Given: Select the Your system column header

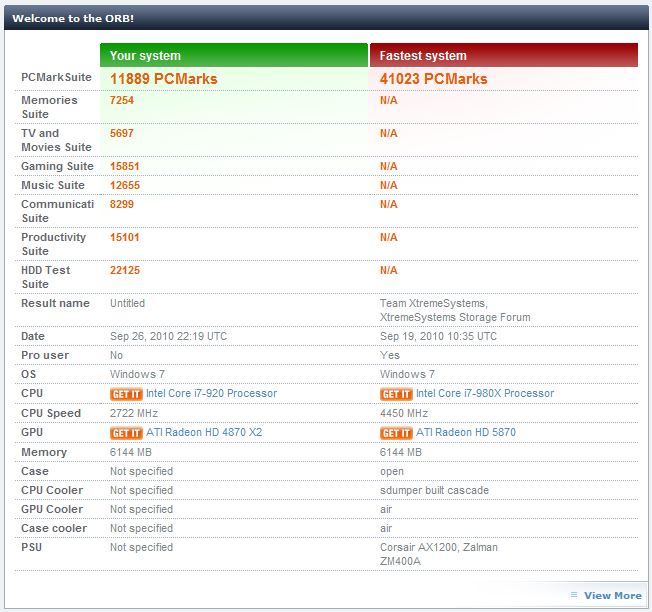Looking at the screenshot, I should 234,55.
